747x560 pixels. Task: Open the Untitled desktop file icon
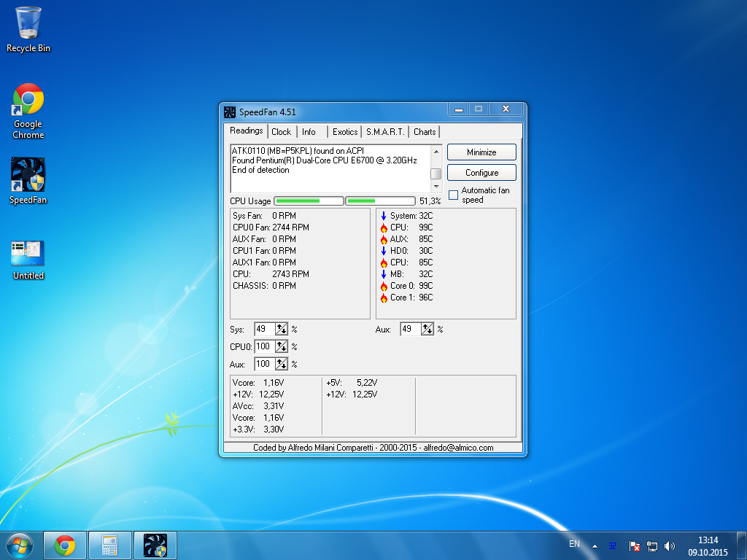(28, 260)
